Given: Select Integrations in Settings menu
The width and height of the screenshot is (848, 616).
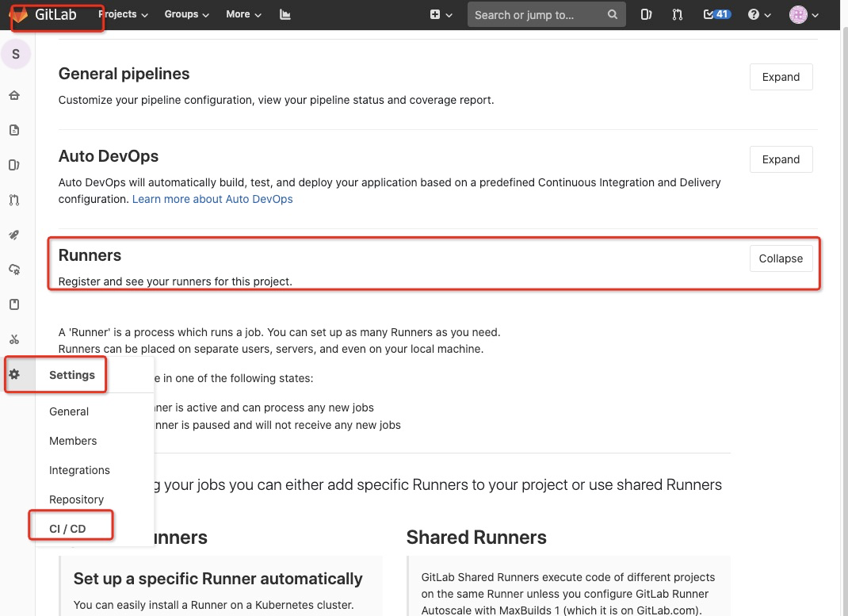Looking at the screenshot, I should point(79,470).
